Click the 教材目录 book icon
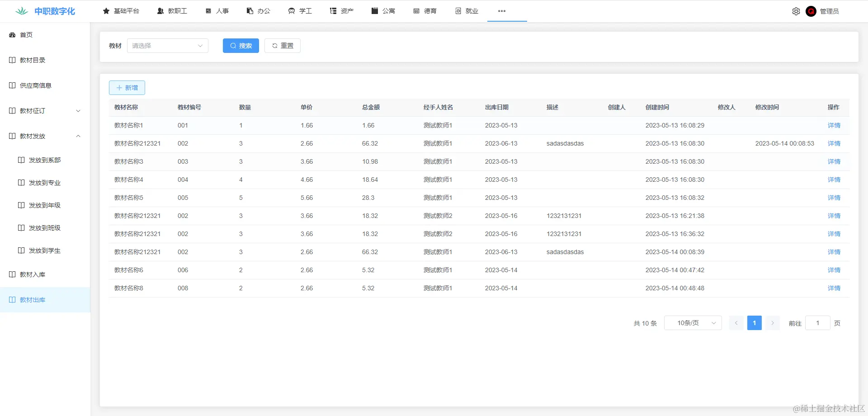The image size is (868, 416). click(x=12, y=60)
